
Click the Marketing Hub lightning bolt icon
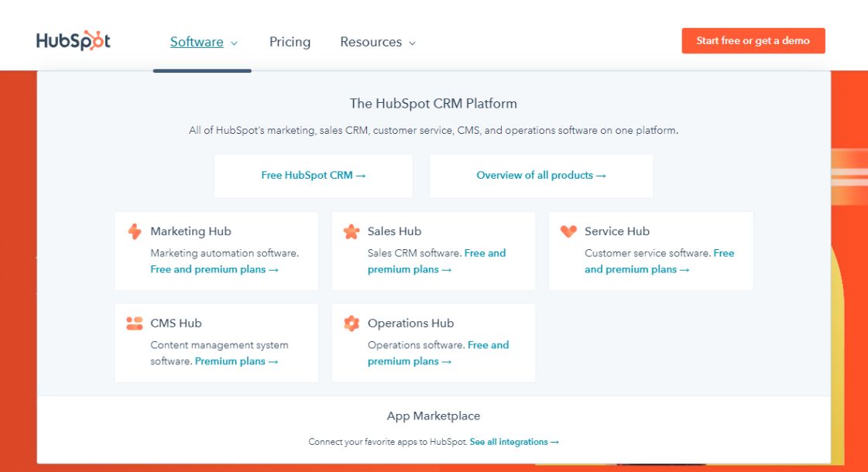point(135,231)
